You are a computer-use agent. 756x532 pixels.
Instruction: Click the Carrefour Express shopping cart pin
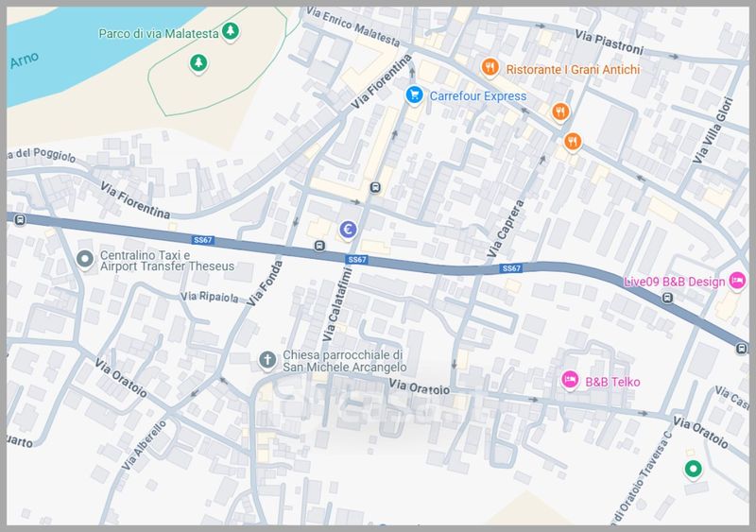point(414,94)
